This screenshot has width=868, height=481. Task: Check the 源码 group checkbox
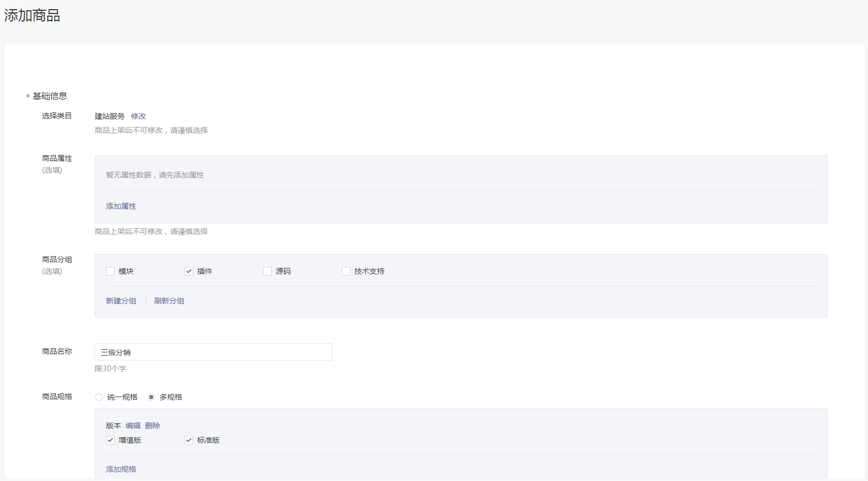point(267,271)
